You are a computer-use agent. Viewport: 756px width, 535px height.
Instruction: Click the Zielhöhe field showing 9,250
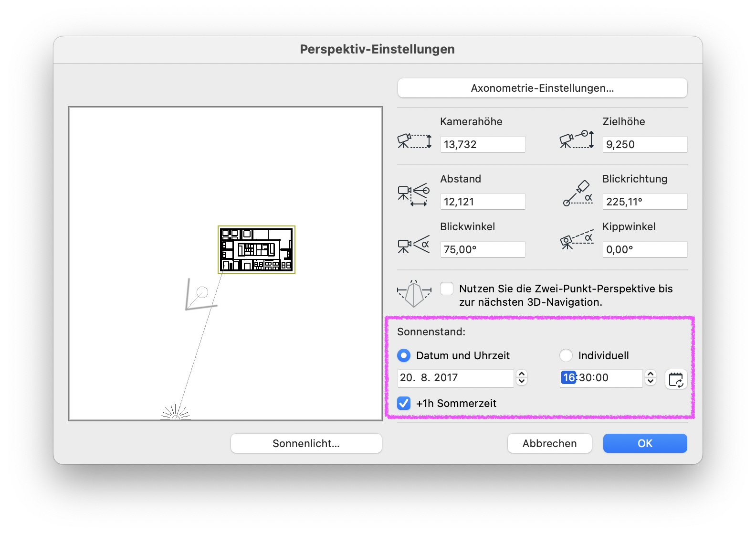645,144
